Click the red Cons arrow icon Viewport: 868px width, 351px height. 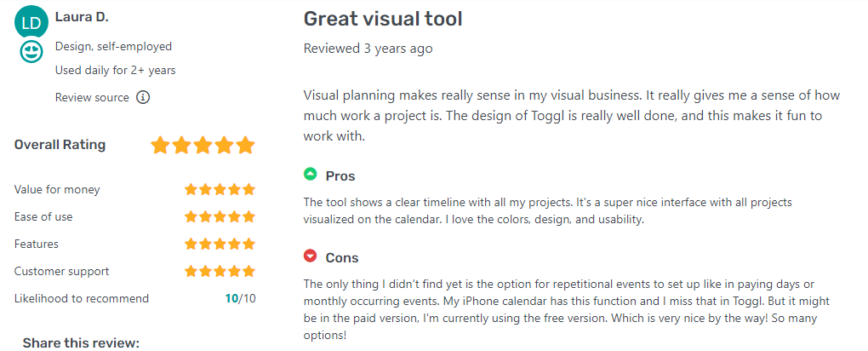click(311, 256)
